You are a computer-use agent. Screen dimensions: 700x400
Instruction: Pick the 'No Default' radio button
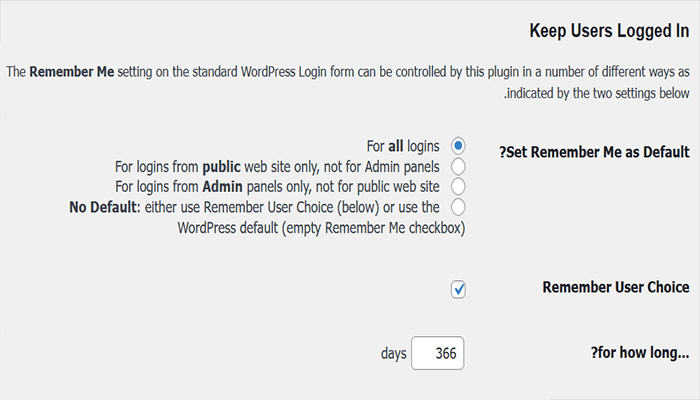(459, 206)
